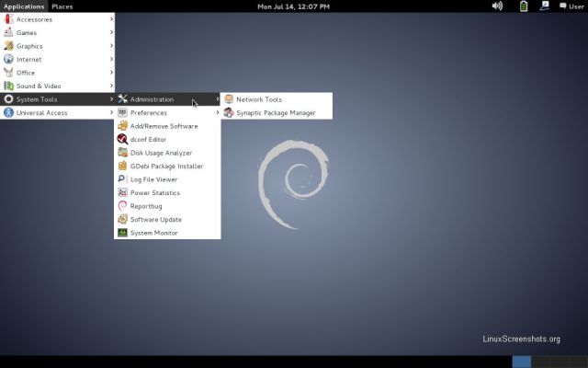Expand the Games submenu arrow
The image size is (588, 368).
(111, 32)
